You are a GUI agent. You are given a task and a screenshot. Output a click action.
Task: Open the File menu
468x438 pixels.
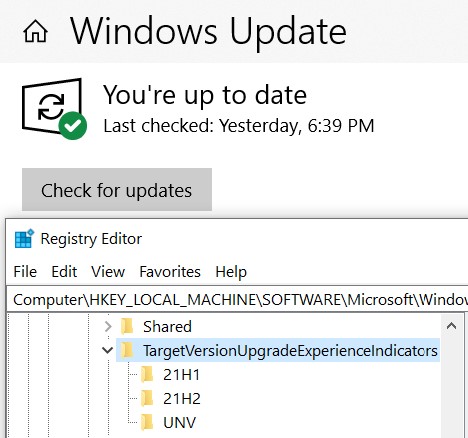(x=25, y=272)
